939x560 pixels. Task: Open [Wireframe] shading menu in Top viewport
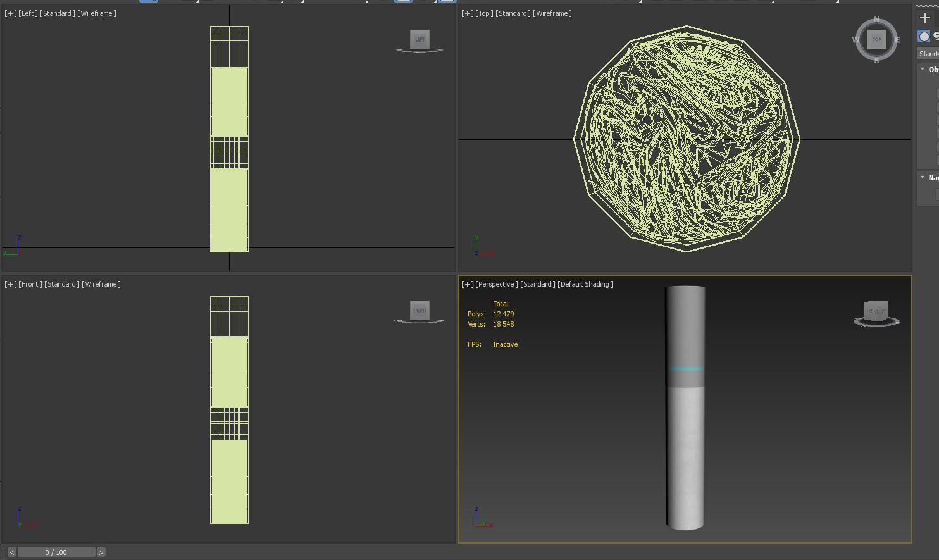click(552, 13)
